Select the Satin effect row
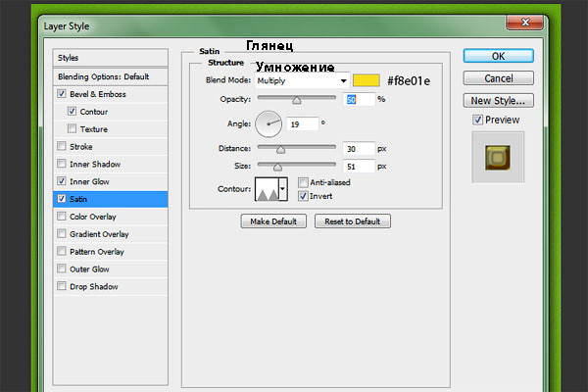This screenshot has height=392, width=588. (110, 199)
